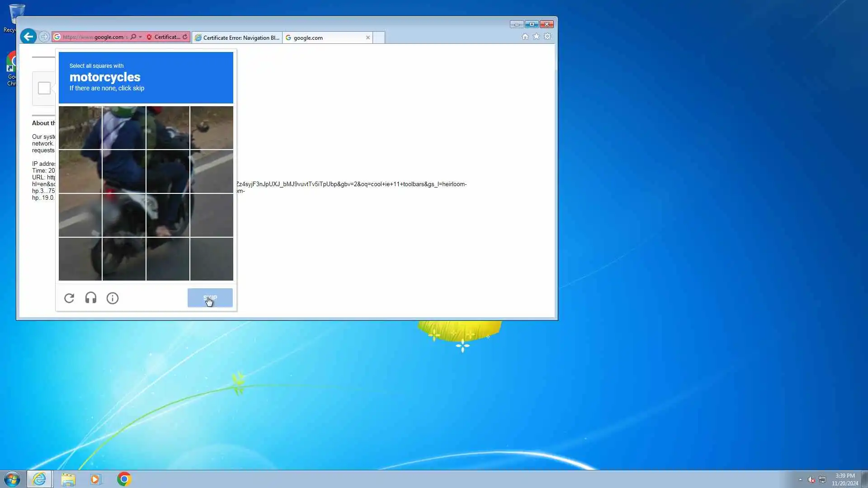This screenshot has height=488, width=868.
Task: Open the address bar search magnifier dropdown
Action: 133,37
